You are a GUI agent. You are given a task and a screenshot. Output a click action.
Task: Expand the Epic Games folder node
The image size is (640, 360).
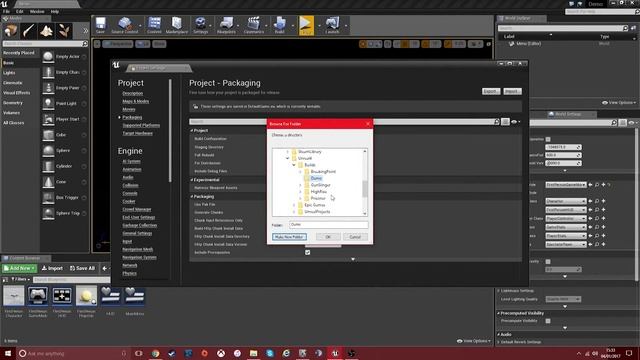tap(294, 205)
